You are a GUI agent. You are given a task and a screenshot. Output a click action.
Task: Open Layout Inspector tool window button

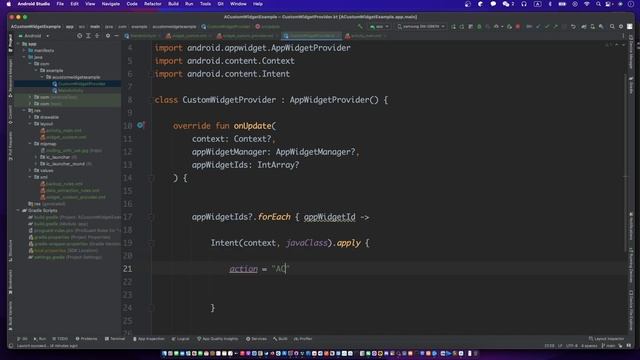click(x=606, y=339)
